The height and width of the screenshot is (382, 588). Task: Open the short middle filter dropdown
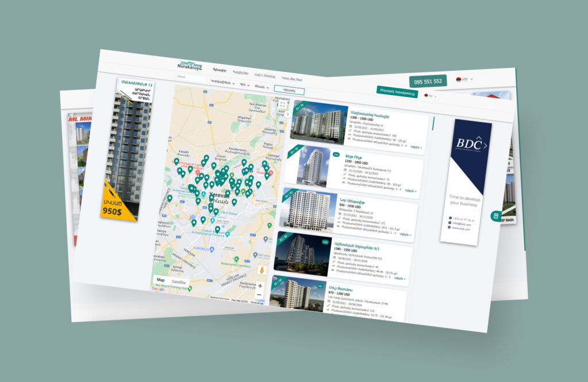pyautogui.click(x=245, y=85)
